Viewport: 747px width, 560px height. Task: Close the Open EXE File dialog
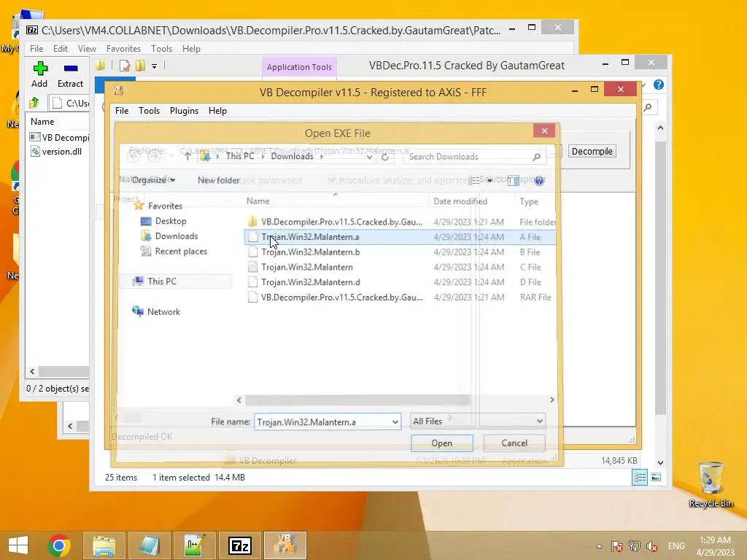(544, 131)
